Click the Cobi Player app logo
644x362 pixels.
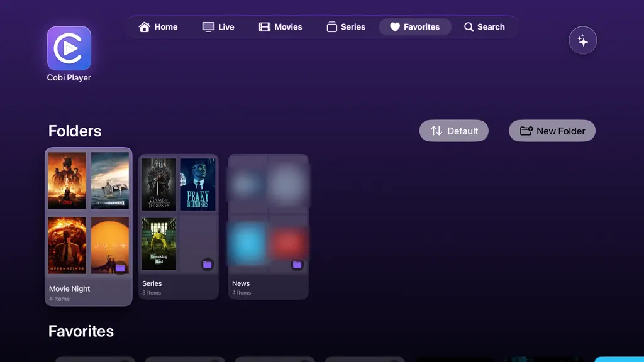tap(69, 48)
